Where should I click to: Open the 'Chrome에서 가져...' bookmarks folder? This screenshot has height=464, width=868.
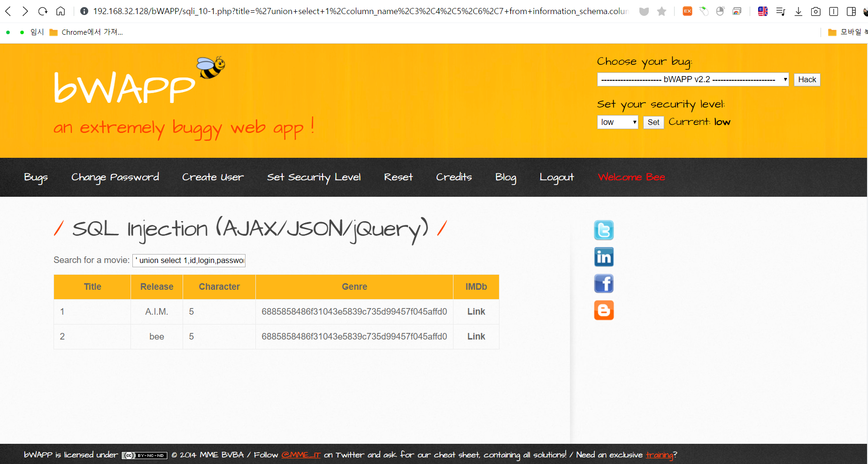(86, 32)
